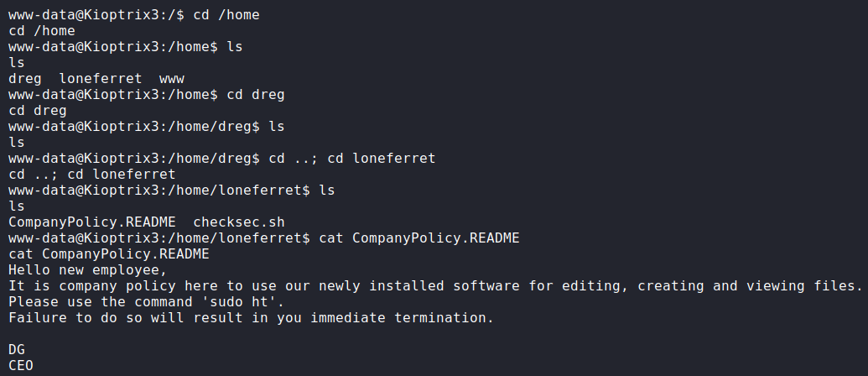Viewport: 868px width, 376px height.
Task: Click the phrase "newly installed software"
Action: (x=445, y=286)
